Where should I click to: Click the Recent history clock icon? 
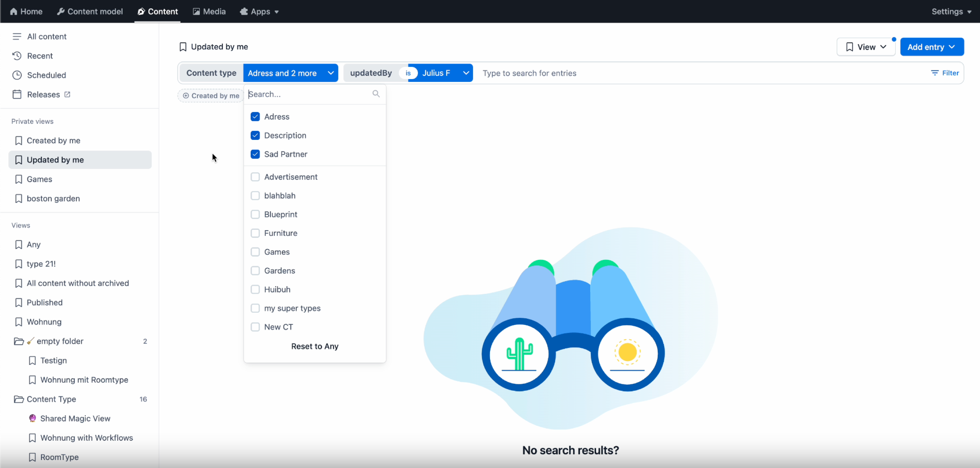pyautogui.click(x=17, y=56)
